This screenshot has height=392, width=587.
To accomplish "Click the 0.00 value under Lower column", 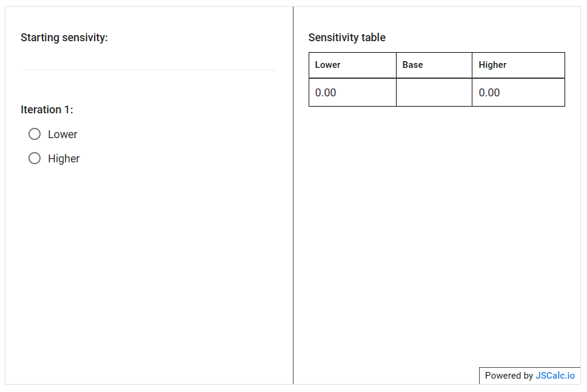I will (325, 92).
